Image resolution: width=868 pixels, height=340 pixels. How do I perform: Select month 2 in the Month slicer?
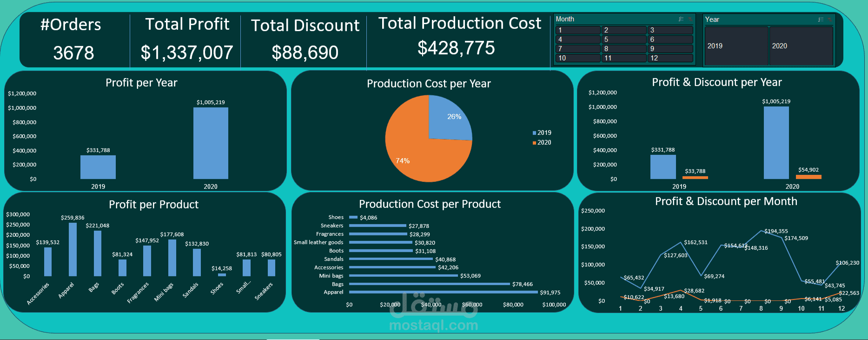624,30
